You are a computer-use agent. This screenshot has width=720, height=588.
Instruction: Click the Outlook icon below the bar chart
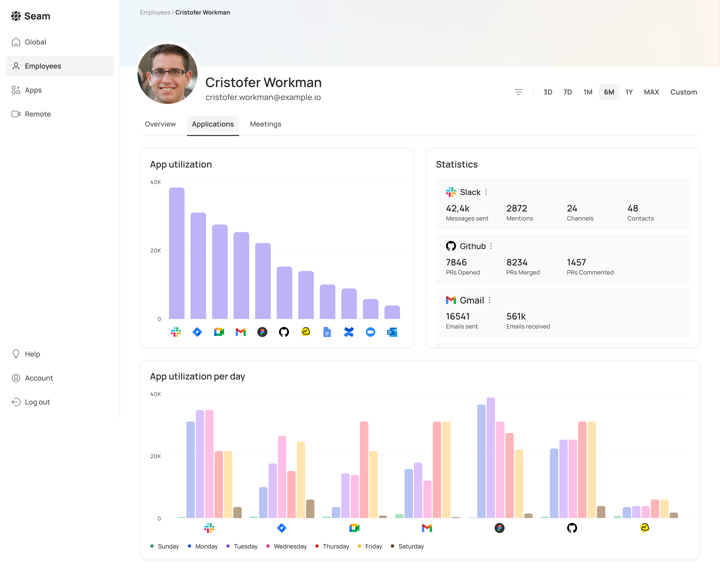pos(392,332)
